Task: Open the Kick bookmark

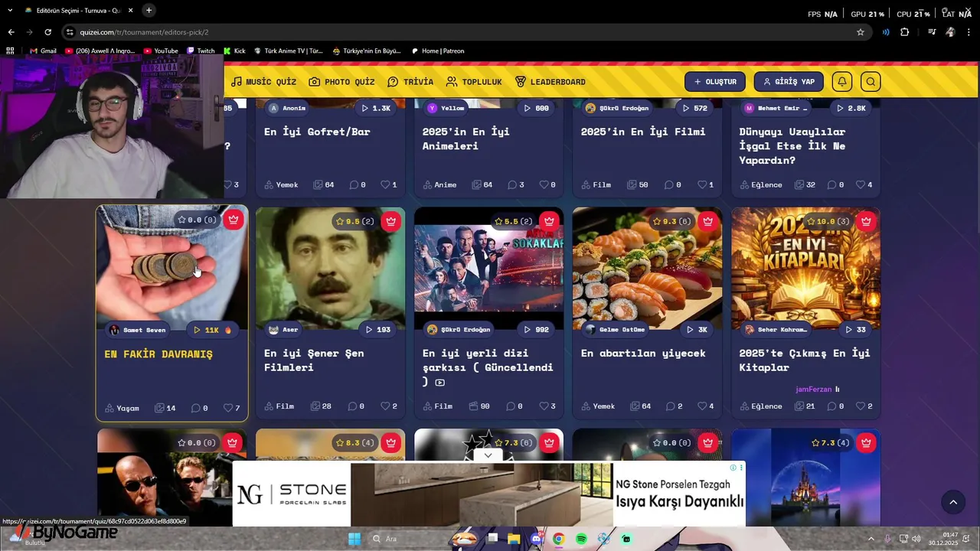Action: tap(234, 51)
